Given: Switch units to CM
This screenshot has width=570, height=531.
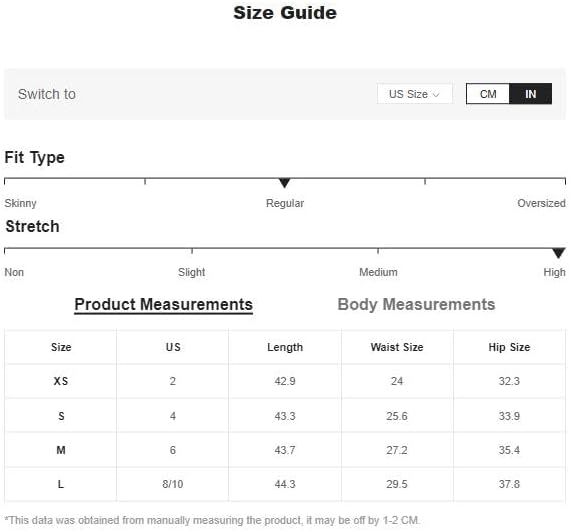Looking at the screenshot, I should click(487, 94).
